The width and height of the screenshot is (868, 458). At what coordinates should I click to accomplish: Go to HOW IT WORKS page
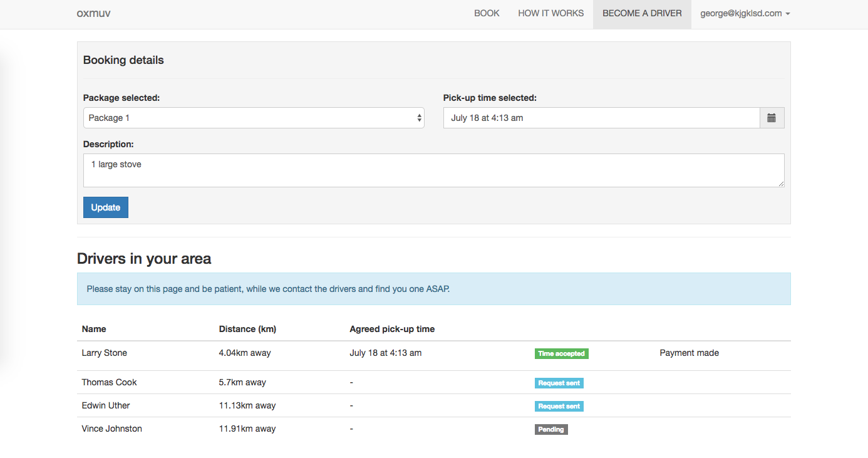pos(550,13)
